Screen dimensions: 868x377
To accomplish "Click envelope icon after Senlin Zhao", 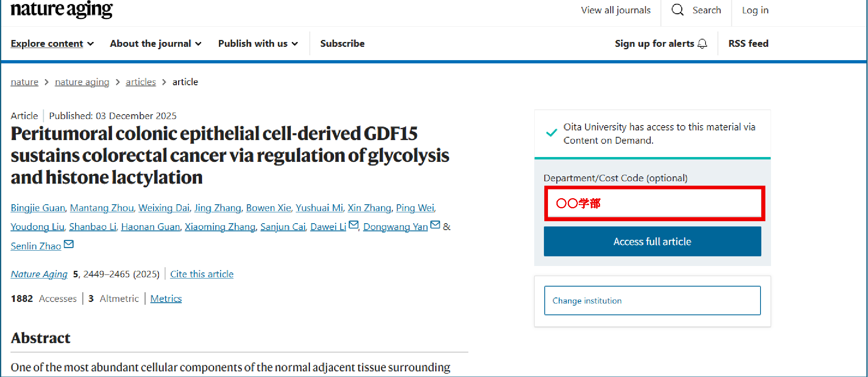I will [69, 244].
